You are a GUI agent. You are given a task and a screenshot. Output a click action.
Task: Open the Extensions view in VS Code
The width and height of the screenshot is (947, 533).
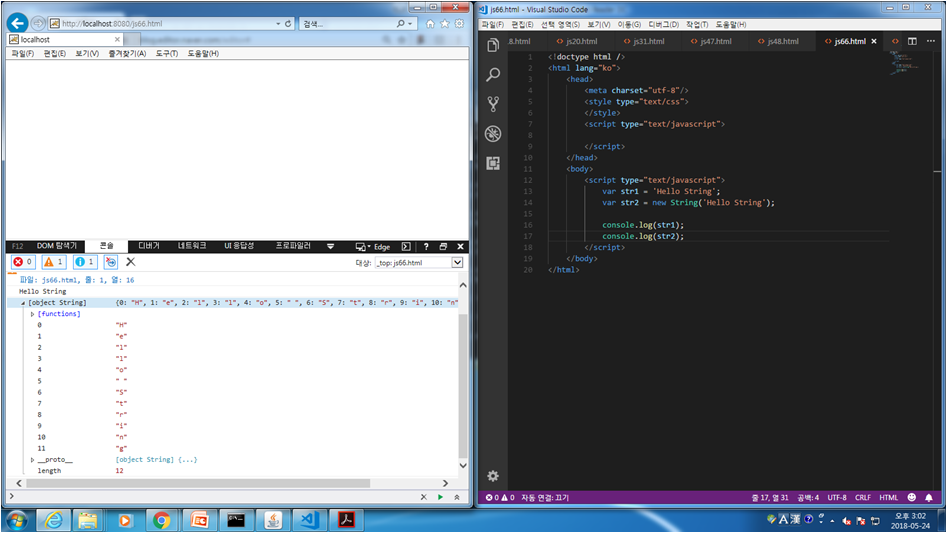click(493, 163)
